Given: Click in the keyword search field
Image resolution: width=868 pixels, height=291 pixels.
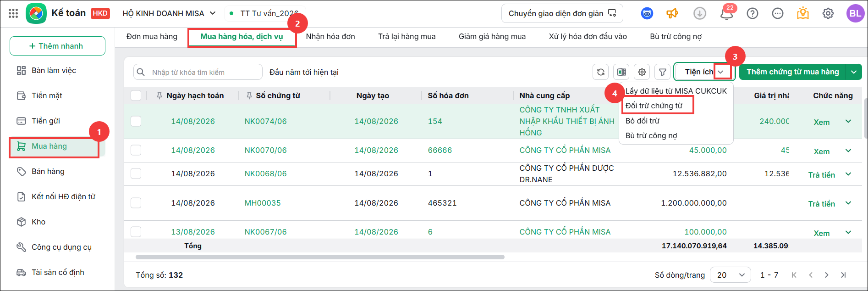Looking at the screenshot, I should tap(198, 72).
